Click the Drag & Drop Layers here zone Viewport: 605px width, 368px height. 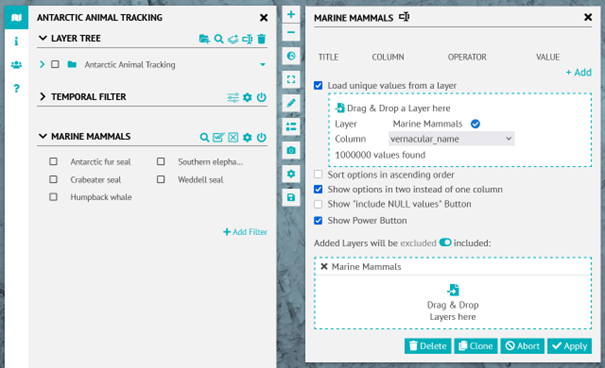click(x=453, y=303)
